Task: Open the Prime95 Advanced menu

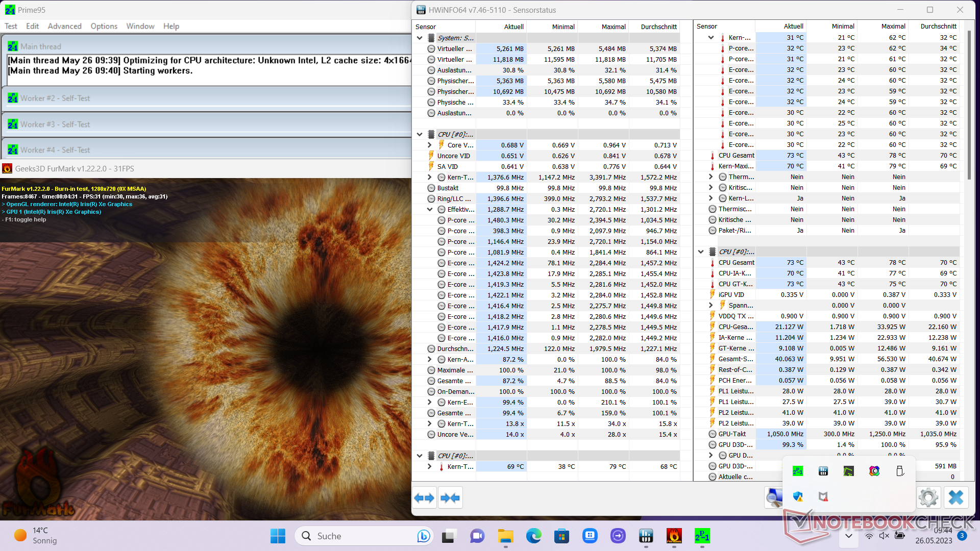Action: coord(64,26)
